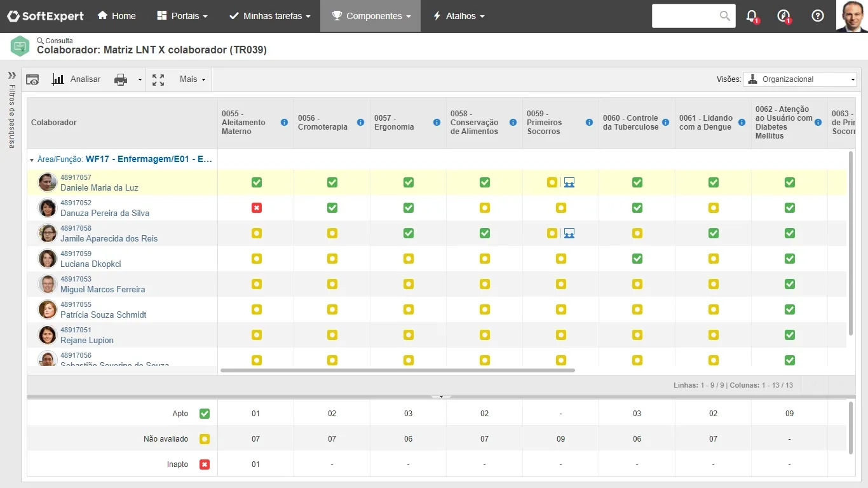Click the print icon in toolbar
Viewport: 868px width, 488px height.
121,79
